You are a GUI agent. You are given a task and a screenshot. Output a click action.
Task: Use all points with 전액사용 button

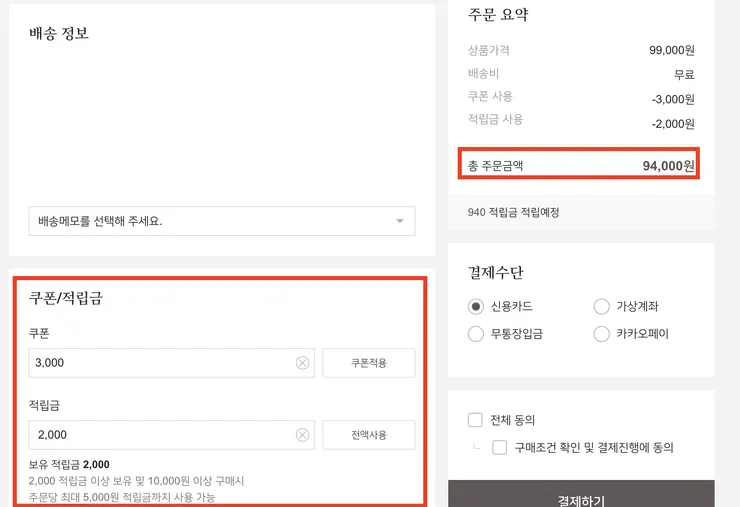click(x=369, y=435)
